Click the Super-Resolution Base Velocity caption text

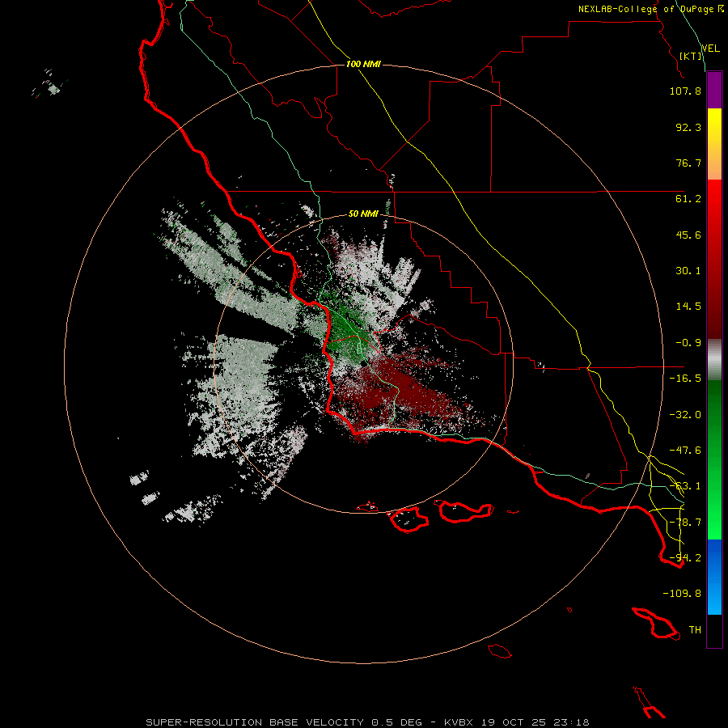tap(367, 722)
